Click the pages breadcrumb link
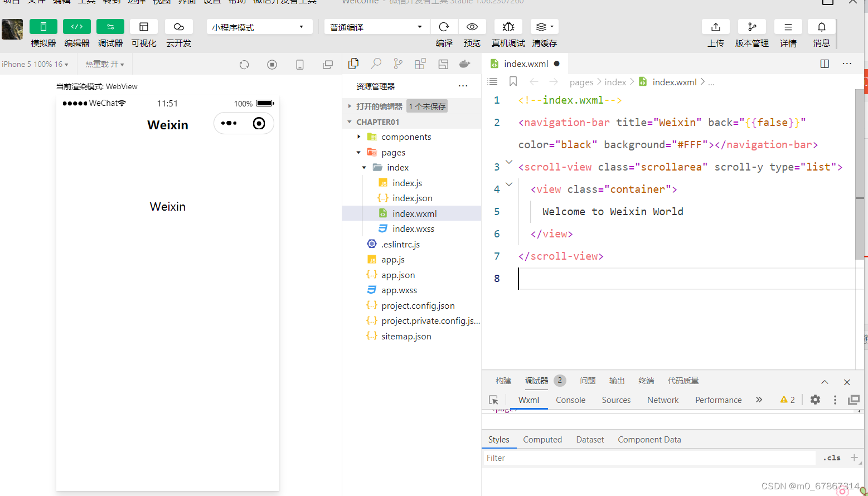Screen dimensions: 868x496 [581, 82]
